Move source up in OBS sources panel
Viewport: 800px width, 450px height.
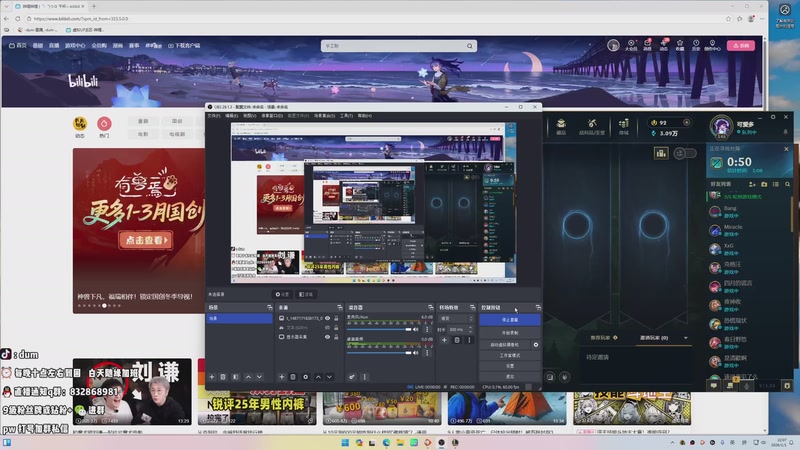(318, 377)
